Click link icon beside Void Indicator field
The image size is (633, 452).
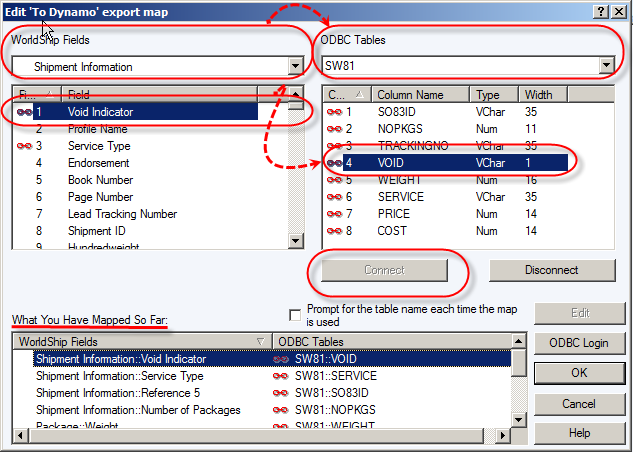pos(25,112)
